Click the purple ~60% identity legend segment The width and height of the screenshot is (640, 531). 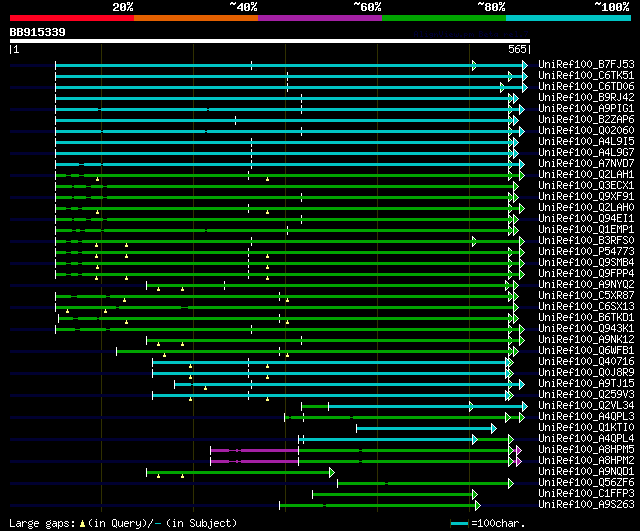coord(320,18)
